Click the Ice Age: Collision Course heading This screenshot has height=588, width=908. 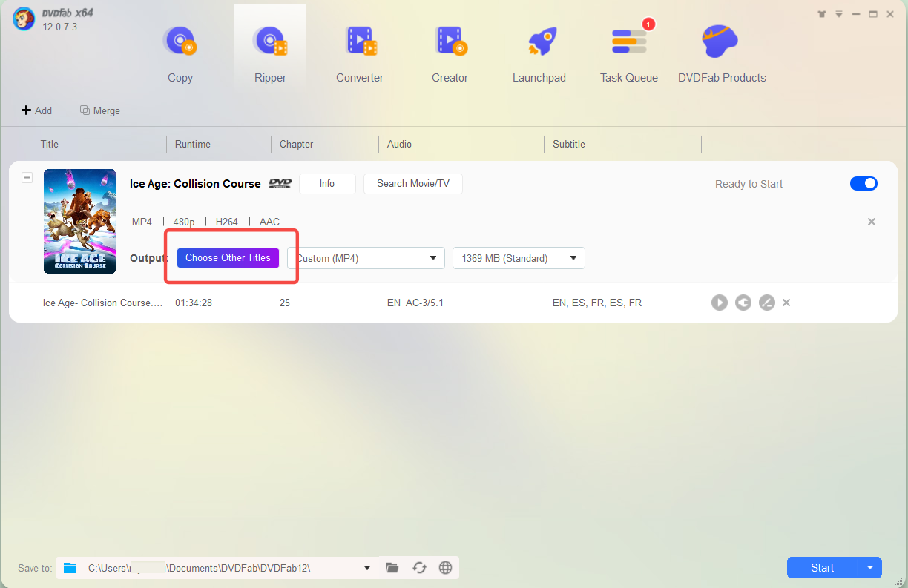(195, 184)
